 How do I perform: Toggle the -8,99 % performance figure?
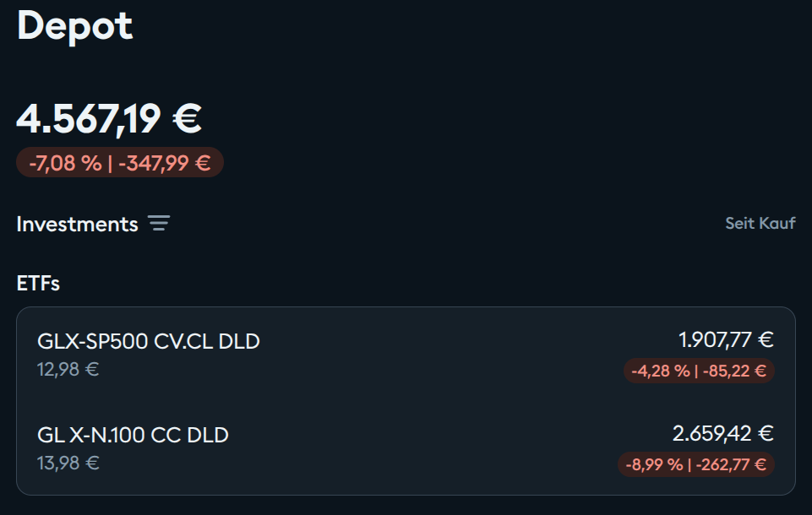[654, 464]
